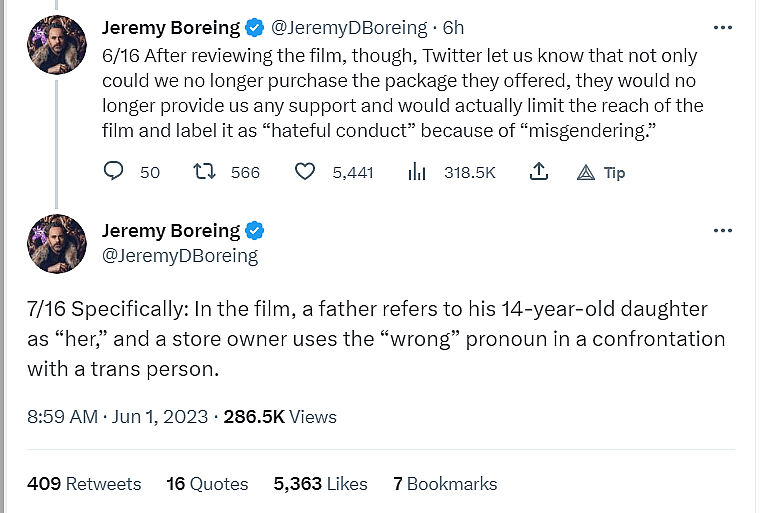Open @JeremyDBoreing handle under the 7/16 author name
Screen dimensions: 761x513
click(x=180, y=255)
